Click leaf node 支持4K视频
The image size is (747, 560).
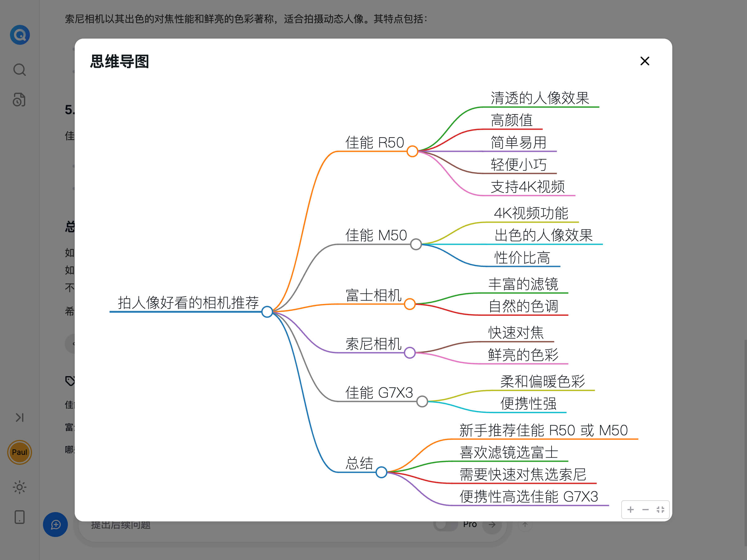coord(528,187)
